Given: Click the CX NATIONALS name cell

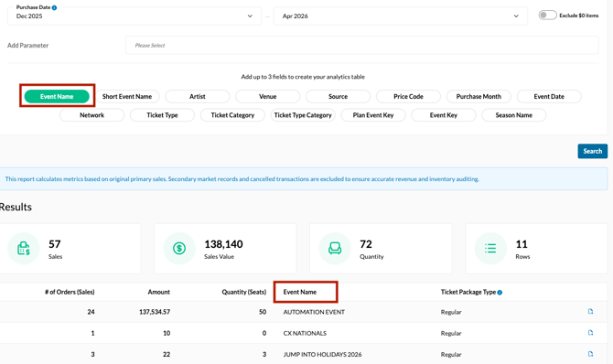Looking at the screenshot, I should tap(305, 333).
